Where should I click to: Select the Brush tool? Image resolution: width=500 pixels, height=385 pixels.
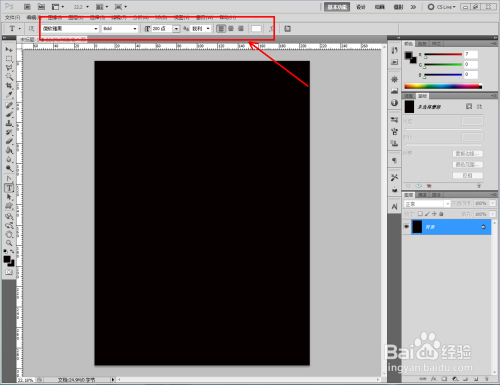[x=9, y=114]
